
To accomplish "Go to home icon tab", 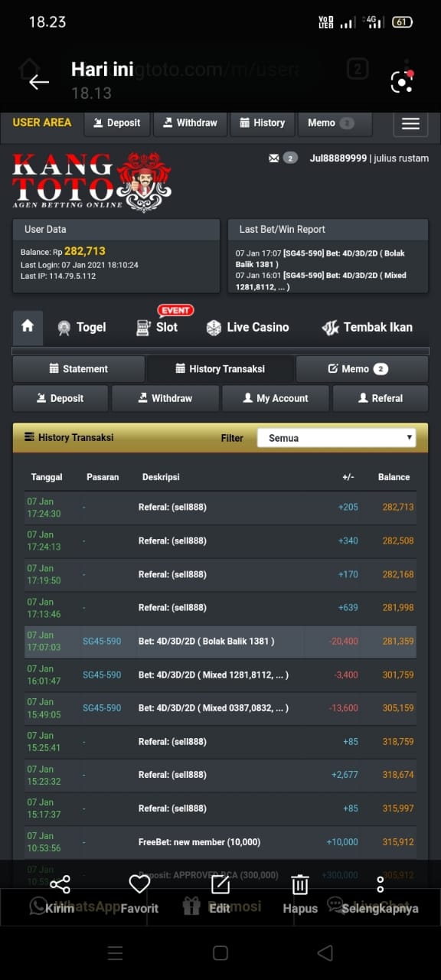I will click(28, 327).
